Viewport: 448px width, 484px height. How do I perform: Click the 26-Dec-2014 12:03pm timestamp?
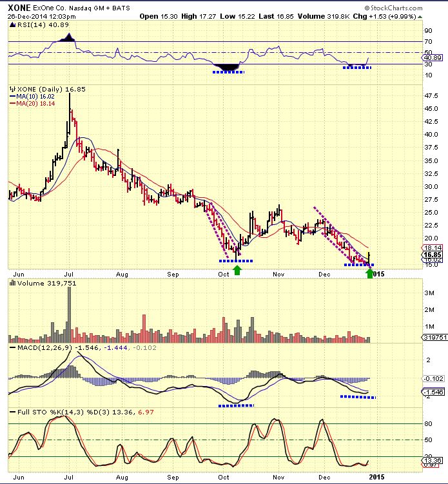click(41, 16)
